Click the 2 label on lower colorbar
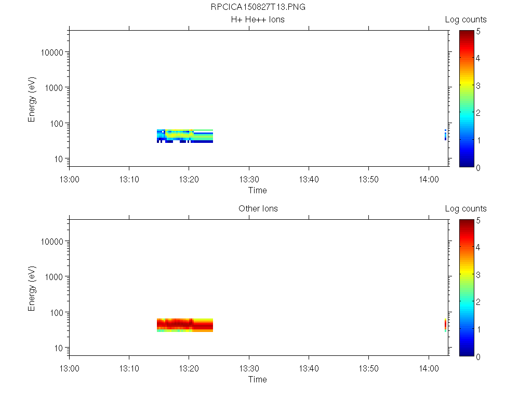The width and height of the screenshot is (532, 399). pos(478,302)
